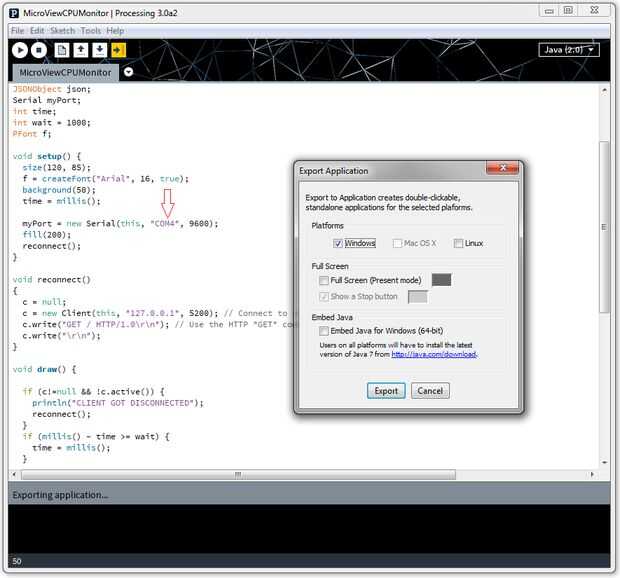This screenshot has width=620, height=578.
Task: Open the java.com/download link
Action: coord(434,355)
